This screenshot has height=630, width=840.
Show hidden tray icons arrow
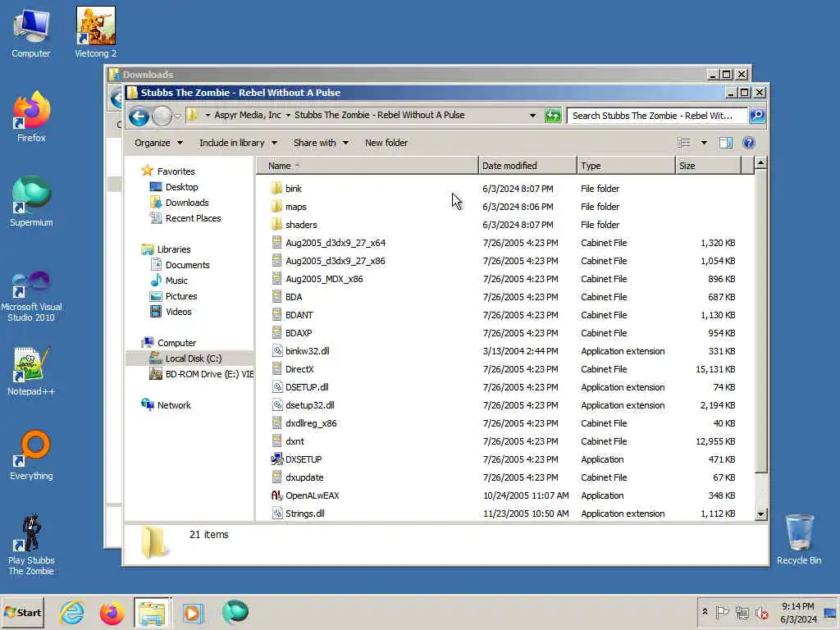(705, 612)
